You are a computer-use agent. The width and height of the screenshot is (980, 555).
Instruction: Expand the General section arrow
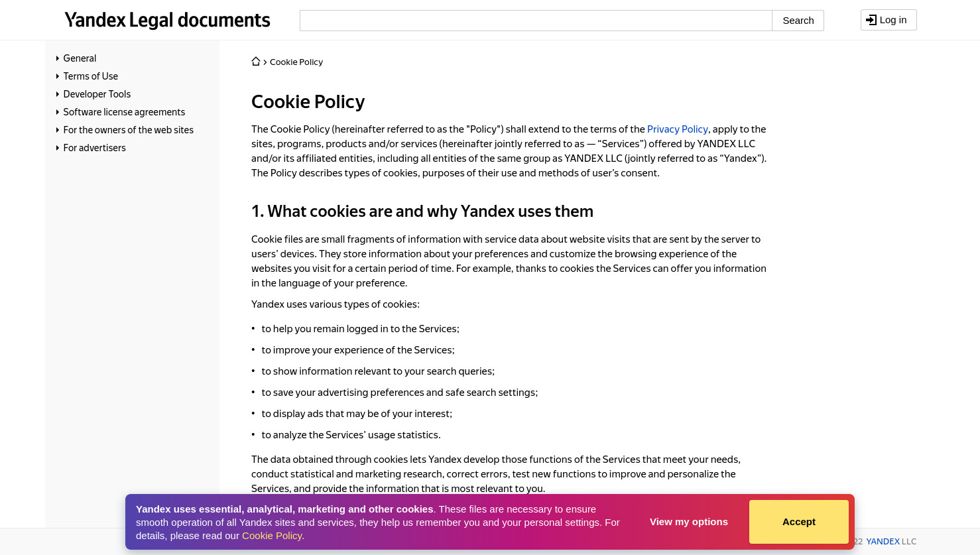58,58
